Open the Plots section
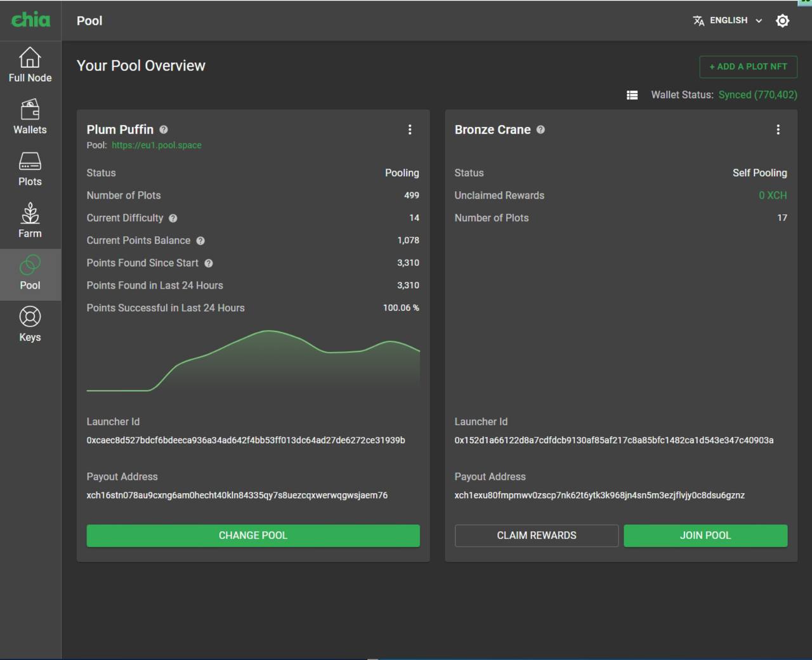The image size is (812, 660). pos(30,169)
